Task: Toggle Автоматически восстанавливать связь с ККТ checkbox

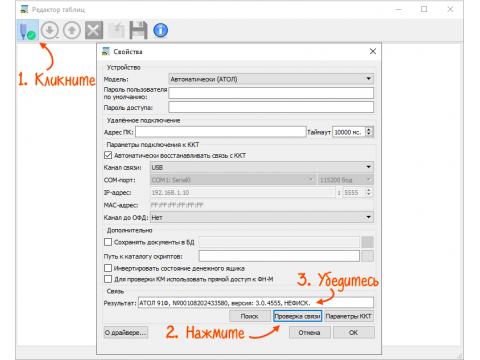Action: [108, 155]
